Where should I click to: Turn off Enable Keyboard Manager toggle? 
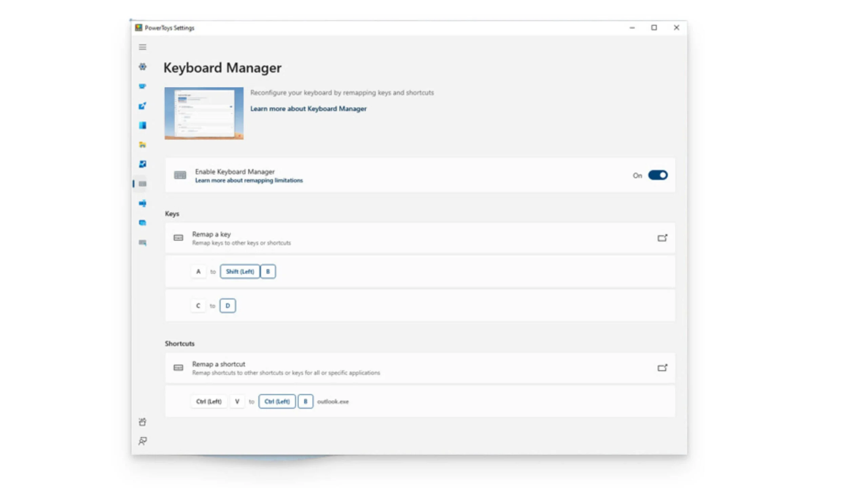pos(658,175)
